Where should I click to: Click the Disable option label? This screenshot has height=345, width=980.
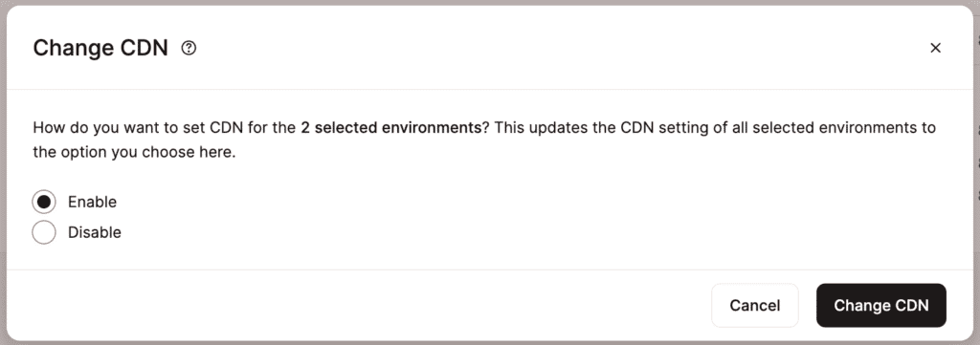click(x=95, y=232)
